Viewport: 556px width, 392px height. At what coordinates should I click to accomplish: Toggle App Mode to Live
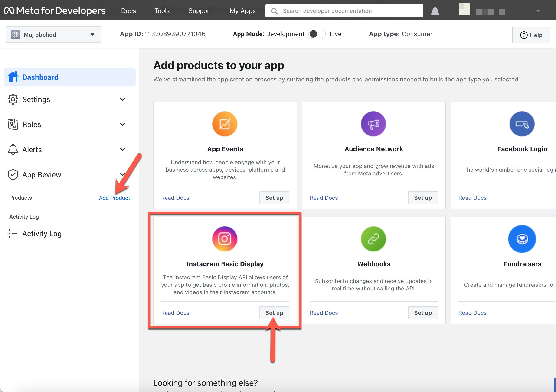[x=317, y=34]
